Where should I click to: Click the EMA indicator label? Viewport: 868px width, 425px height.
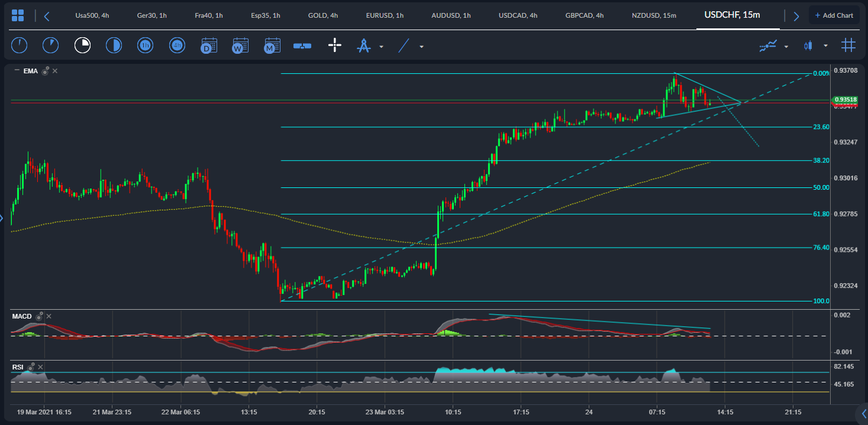[31, 71]
